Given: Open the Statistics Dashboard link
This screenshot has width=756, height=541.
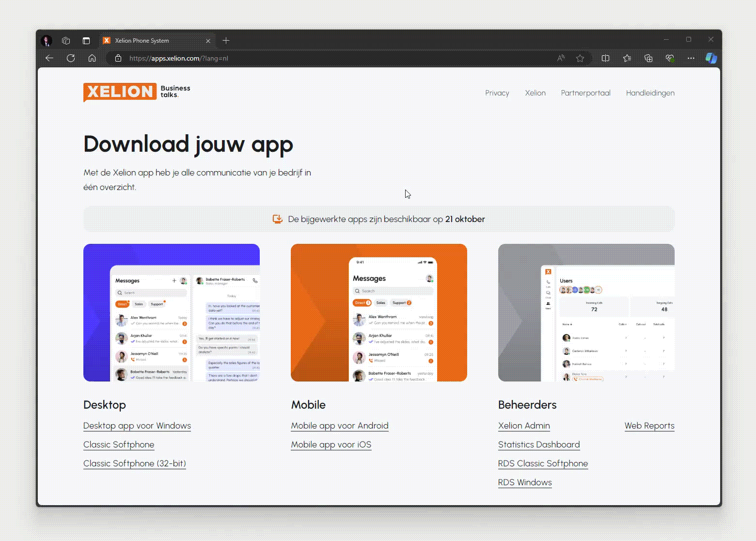Looking at the screenshot, I should tap(539, 445).
